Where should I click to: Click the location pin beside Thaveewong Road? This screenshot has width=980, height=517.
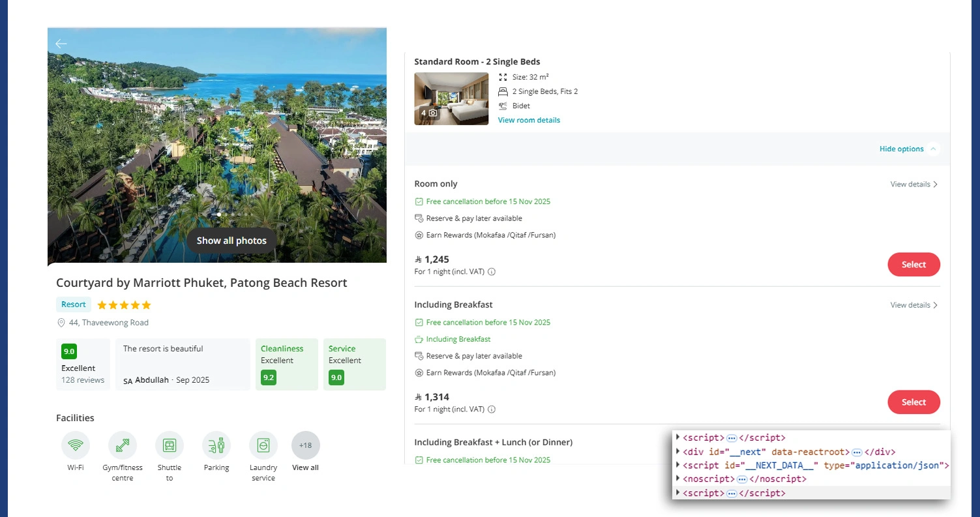[61, 323]
